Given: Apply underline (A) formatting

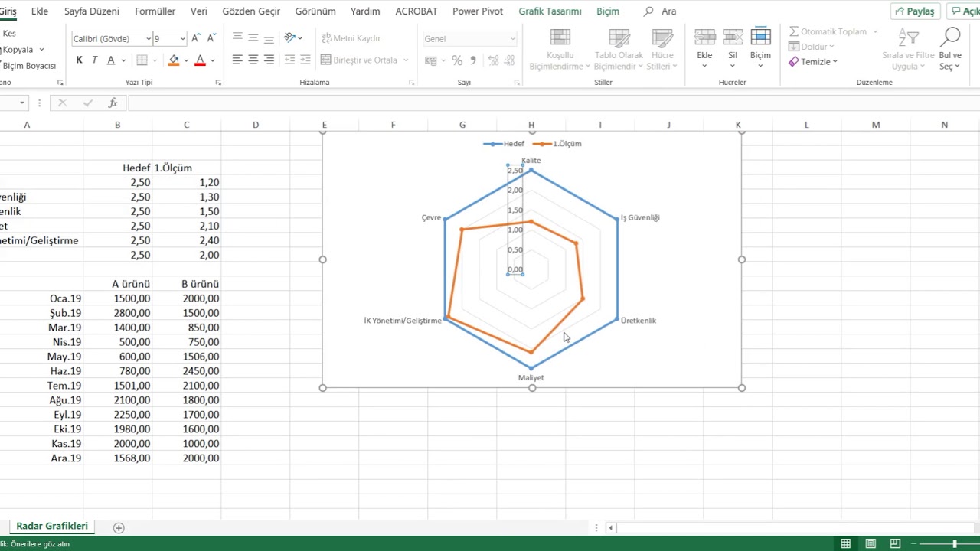Looking at the screenshot, I should (x=111, y=60).
